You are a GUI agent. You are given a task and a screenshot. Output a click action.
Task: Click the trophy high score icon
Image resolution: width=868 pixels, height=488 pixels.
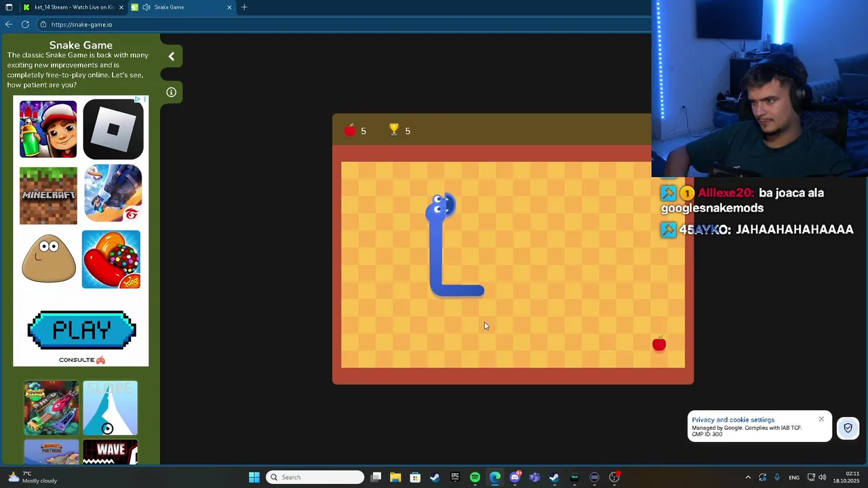coord(394,130)
